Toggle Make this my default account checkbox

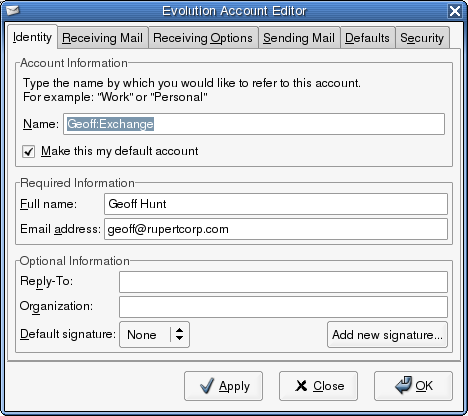(29, 151)
